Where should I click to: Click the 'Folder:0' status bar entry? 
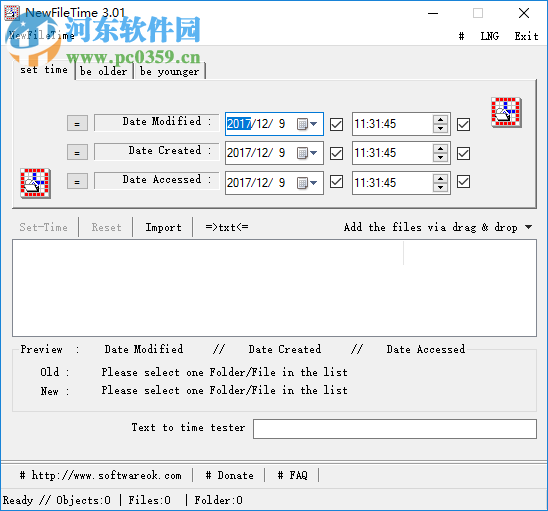[218, 500]
